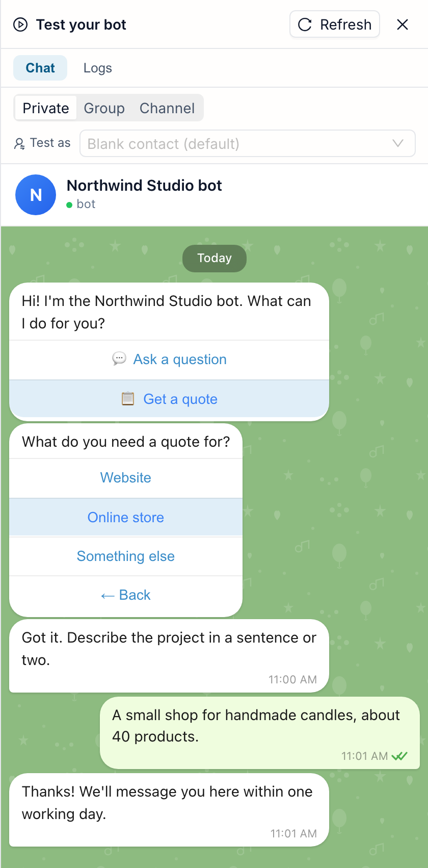This screenshot has width=428, height=868.
Task: Open the Test as contact dropdown
Action: [248, 143]
